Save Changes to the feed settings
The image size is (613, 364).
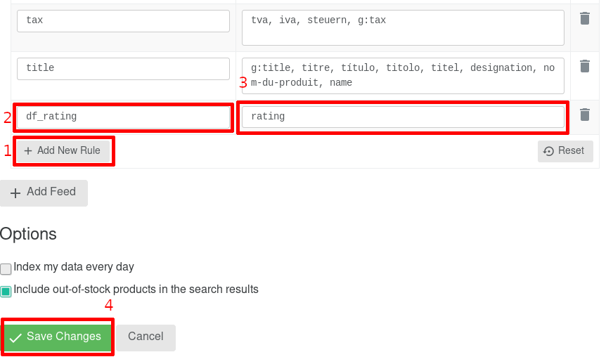point(58,337)
